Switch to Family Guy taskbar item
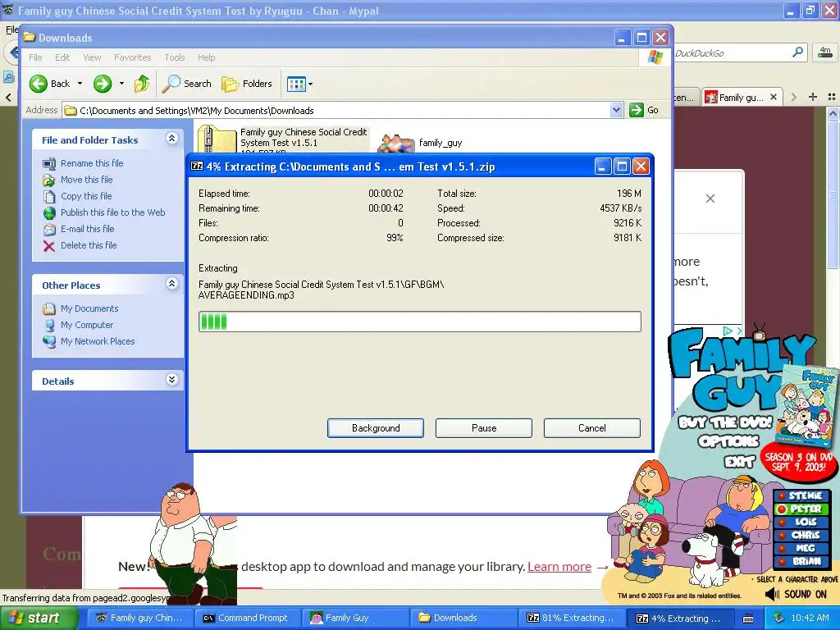The width and height of the screenshot is (840, 630). coord(354,619)
